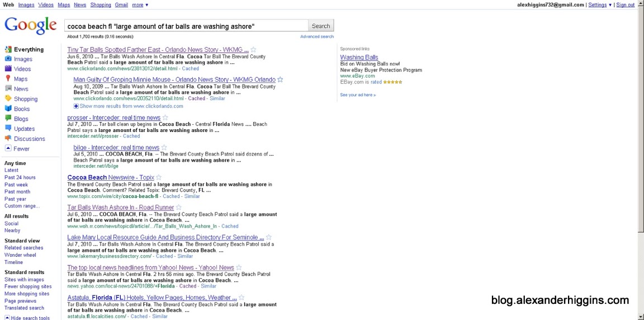Switch to the Timeline view
The image size is (644, 320).
13,262
